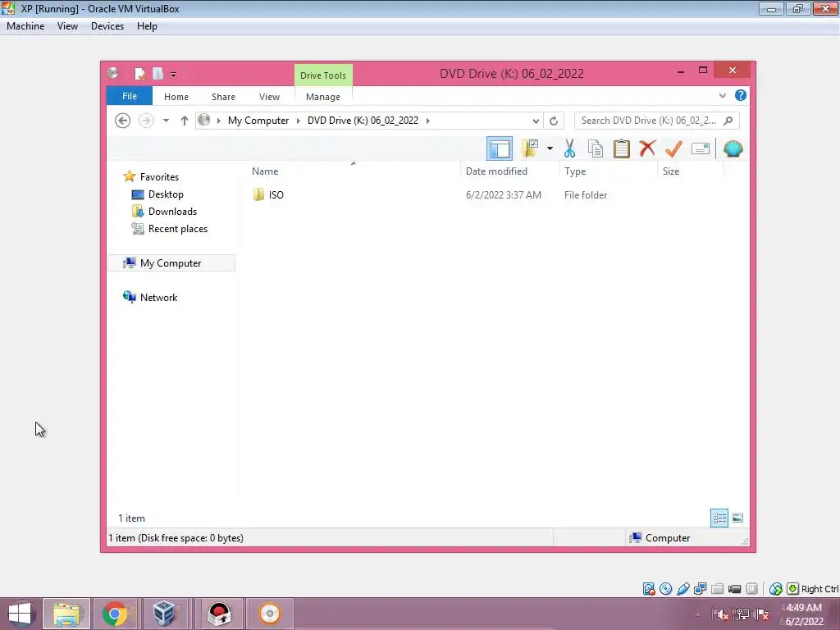This screenshot has height=630, width=840.
Task: Click the Windows Start button
Action: coord(21,614)
